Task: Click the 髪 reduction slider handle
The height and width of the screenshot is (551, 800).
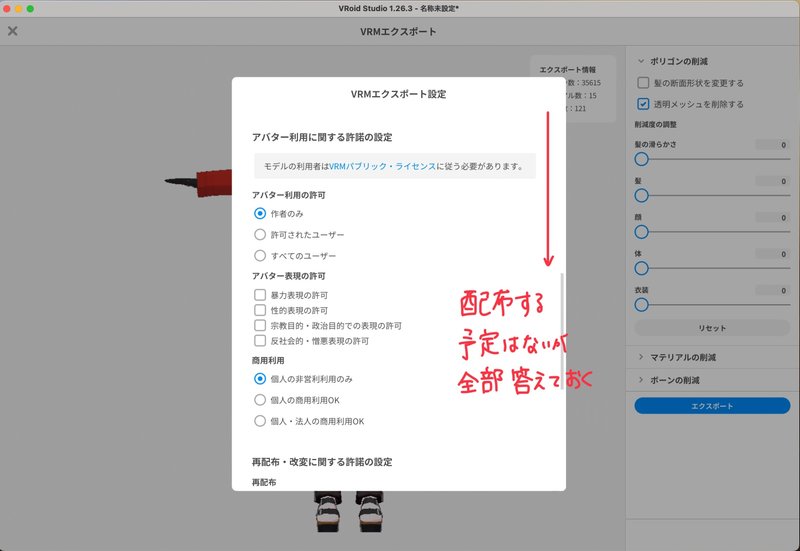Action: pos(641,195)
